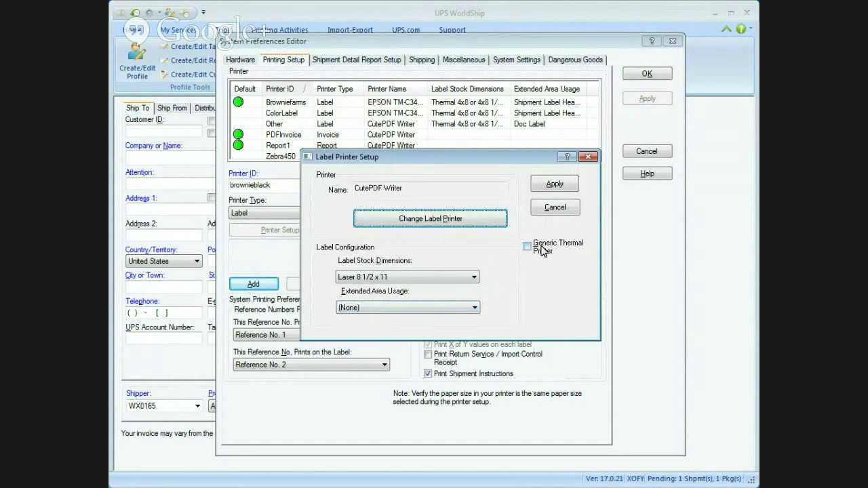The width and height of the screenshot is (868, 488).
Task: Click green default indicator for PDFInvoice printer
Action: tap(238, 135)
